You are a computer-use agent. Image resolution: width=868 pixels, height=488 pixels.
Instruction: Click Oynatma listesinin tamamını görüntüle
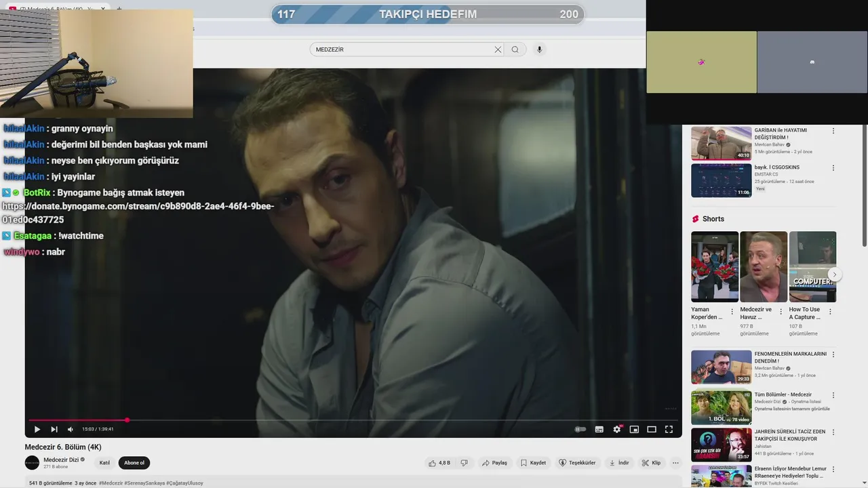point(792,409)
